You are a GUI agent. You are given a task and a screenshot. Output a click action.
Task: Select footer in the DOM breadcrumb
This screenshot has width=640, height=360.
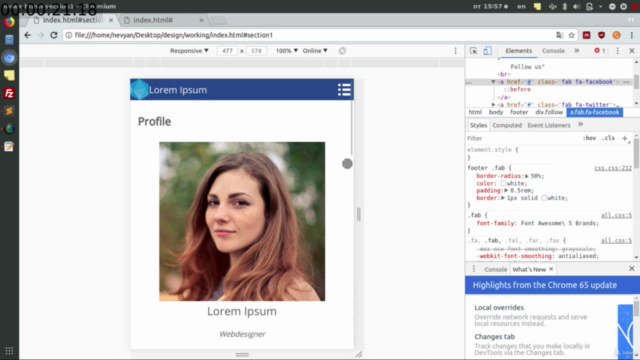click(x=519, y=112)
